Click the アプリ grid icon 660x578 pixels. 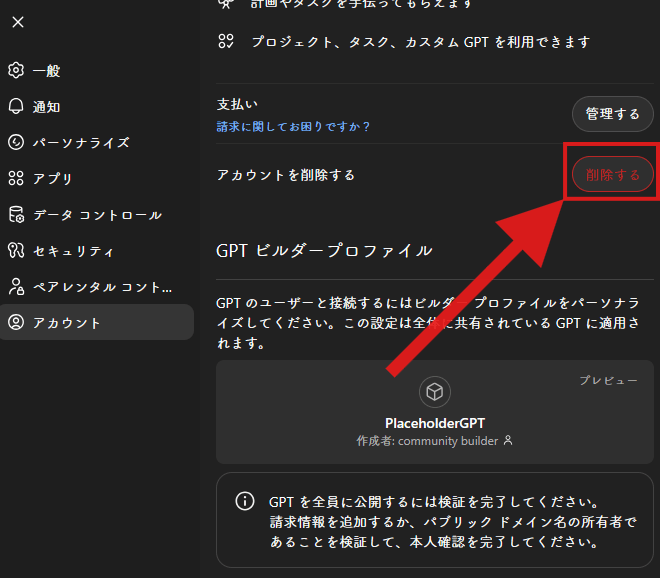pyautogui.click(x=16, y=179)
